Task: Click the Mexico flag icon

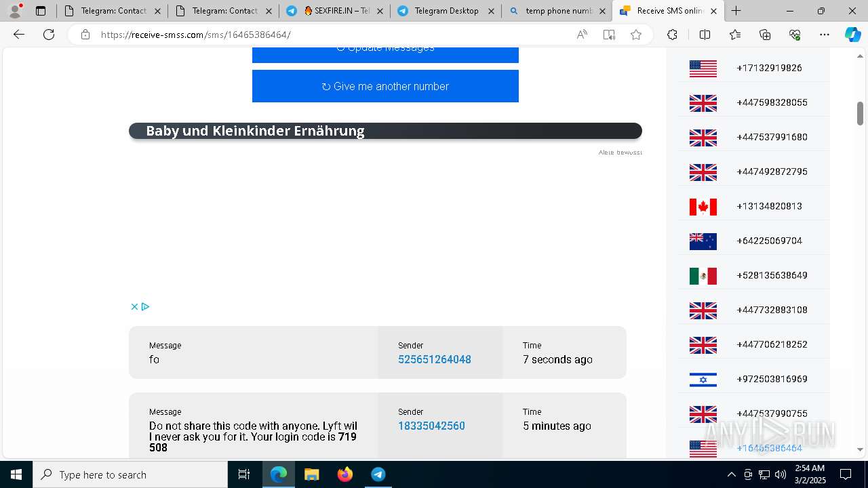Action: tap(703, 276)
